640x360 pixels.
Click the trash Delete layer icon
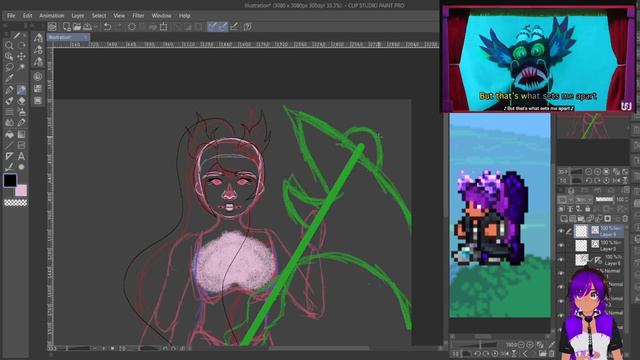(625, 219)
